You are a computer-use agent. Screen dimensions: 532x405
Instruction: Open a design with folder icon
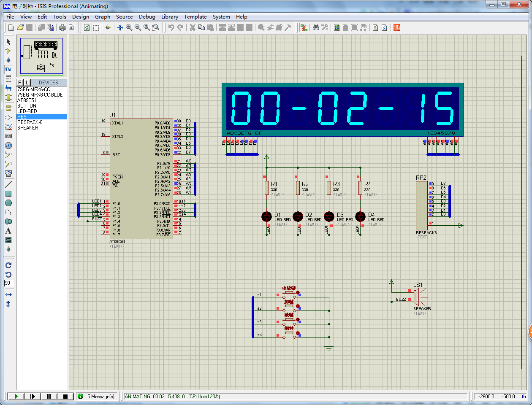click(20, 27)
